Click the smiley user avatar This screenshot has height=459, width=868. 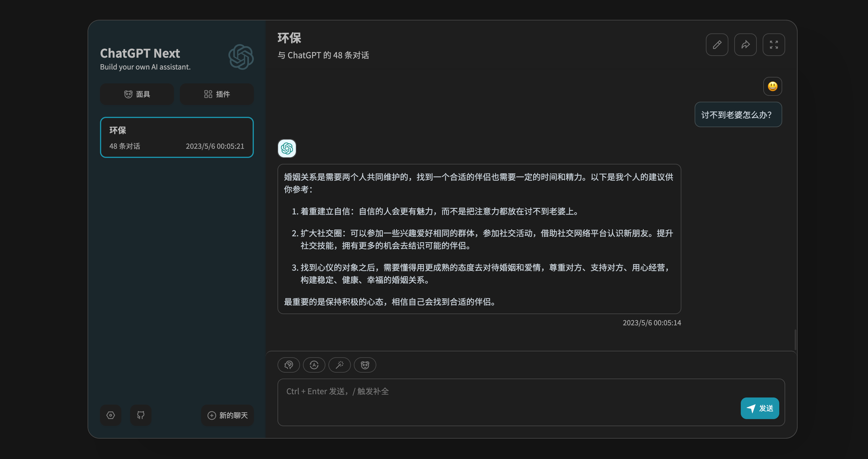pos(772,87)
